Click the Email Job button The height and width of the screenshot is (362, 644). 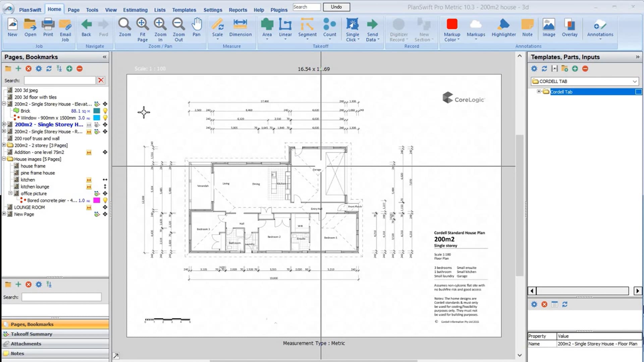pyautogui.click(x=65, y=28)
